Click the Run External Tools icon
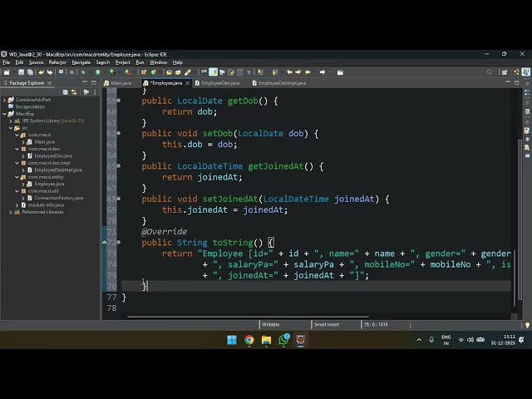The width and height of the screenshot is (532, 399). click(x=127, y=72)
